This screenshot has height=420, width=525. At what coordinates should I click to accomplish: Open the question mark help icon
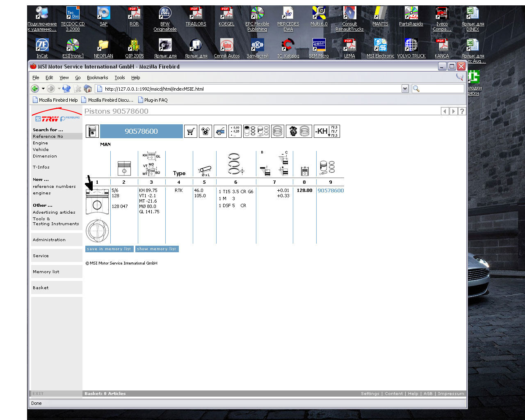[462, 111]
